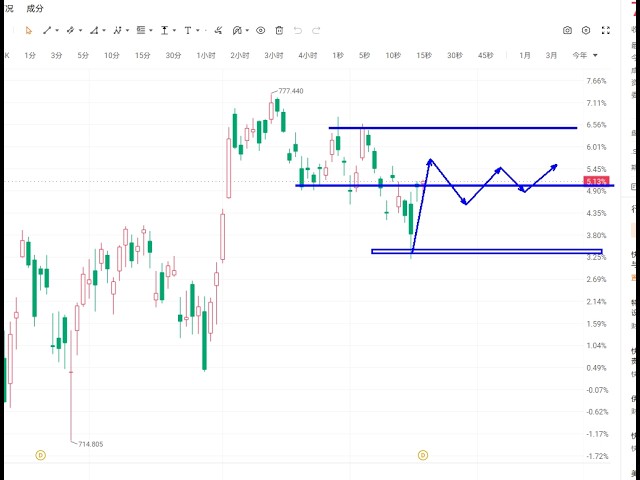The width and height of the screenshot is (640, 480).
Task: Expand wave pattern tool dropdown arrow
Action: [127, 31]
